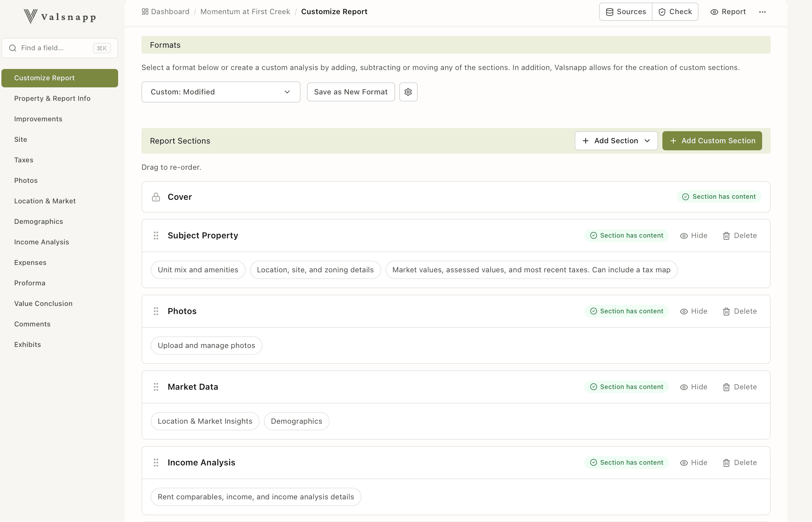Delete the Subject Property section
This screenshot has width=812, height=522.
tap(740, 236)
